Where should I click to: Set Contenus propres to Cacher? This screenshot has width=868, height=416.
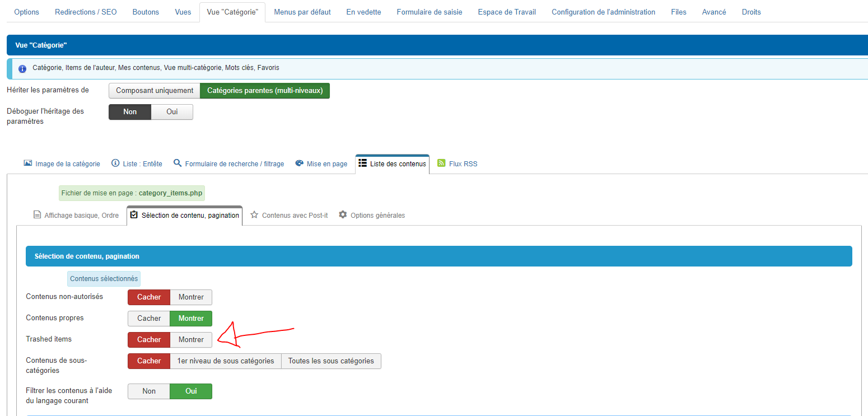[x=149, y=319]
